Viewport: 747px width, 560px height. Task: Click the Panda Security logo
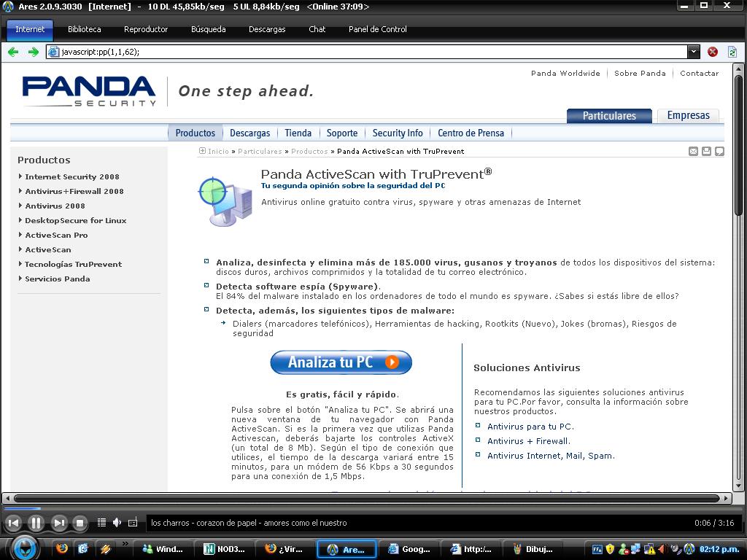click(x=89, y=91)
